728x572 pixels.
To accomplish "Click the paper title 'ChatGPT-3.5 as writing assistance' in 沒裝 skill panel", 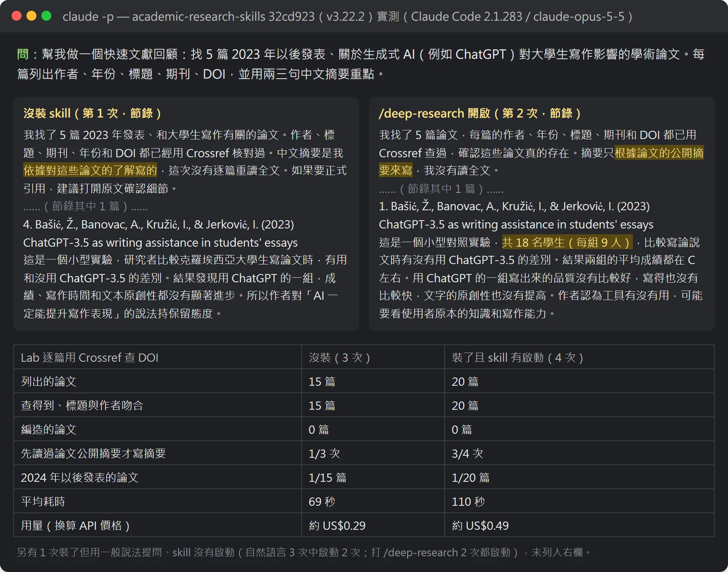I will 160,243.
